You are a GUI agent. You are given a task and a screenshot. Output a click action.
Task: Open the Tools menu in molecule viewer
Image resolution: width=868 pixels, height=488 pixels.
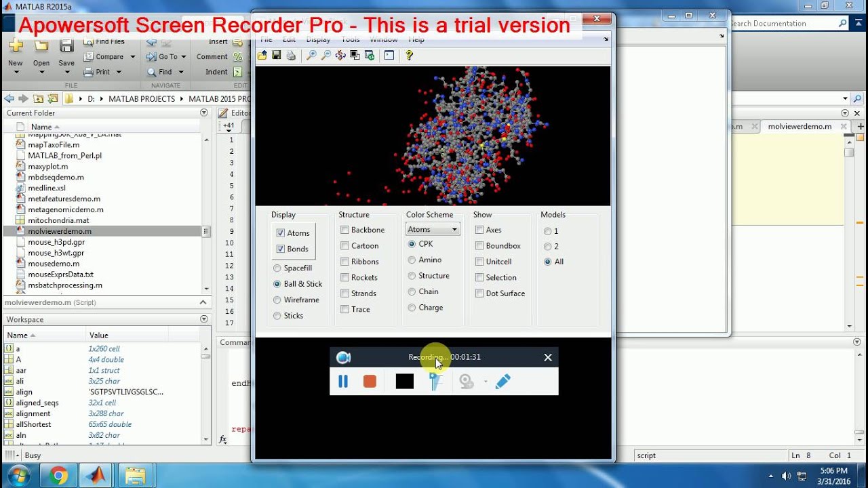351,40
